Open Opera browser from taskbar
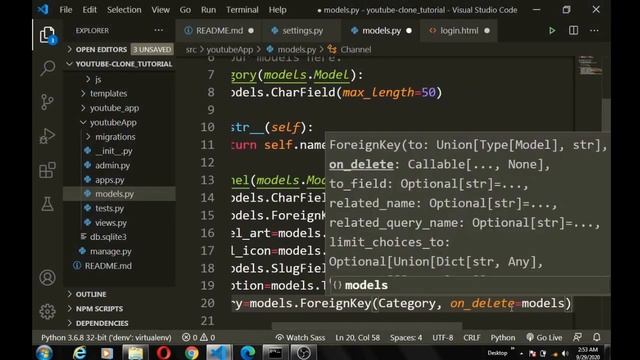640x360 pixels. (163, 353)
